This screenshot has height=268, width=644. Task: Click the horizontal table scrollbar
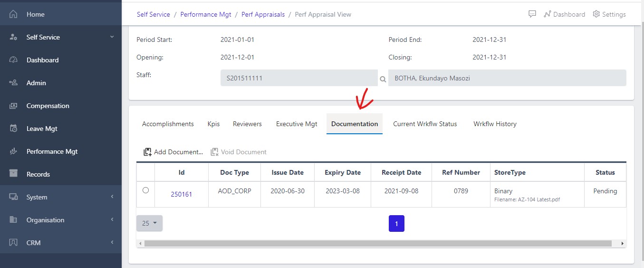coord(378,243)
